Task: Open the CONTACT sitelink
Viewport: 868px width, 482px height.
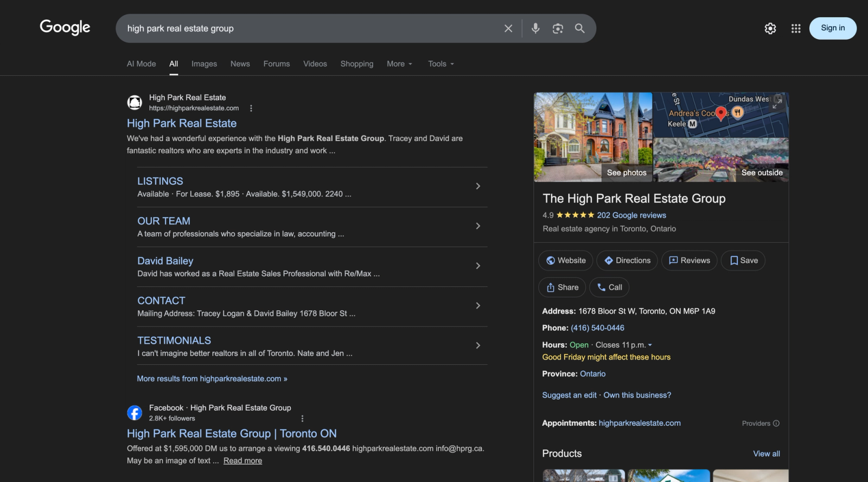Action: tap(161, 301)
